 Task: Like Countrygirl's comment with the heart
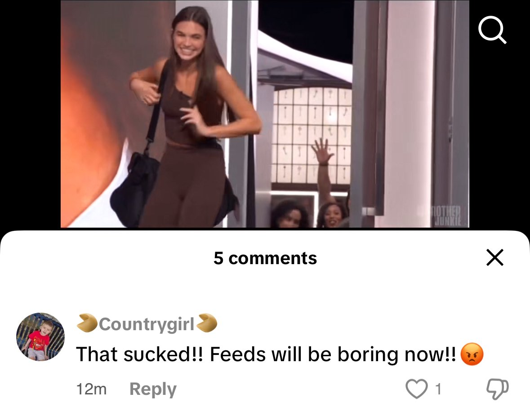416,389
